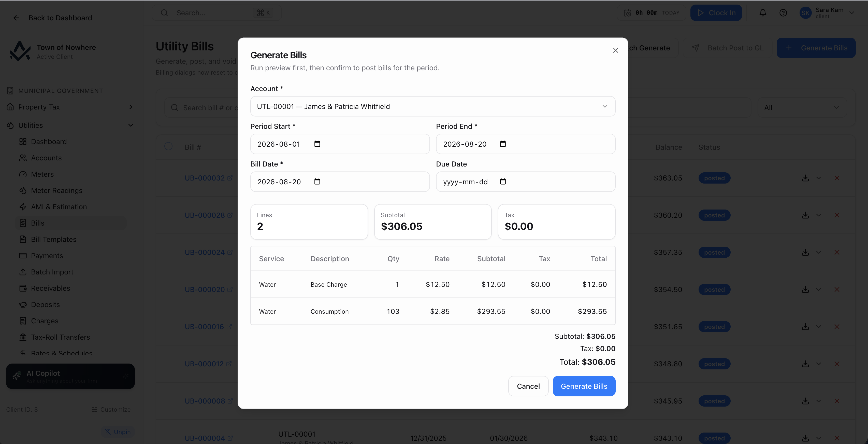Screen dimensions: 868x444
Task: Open the Accounts menu item
Action: tap(46, 158)
